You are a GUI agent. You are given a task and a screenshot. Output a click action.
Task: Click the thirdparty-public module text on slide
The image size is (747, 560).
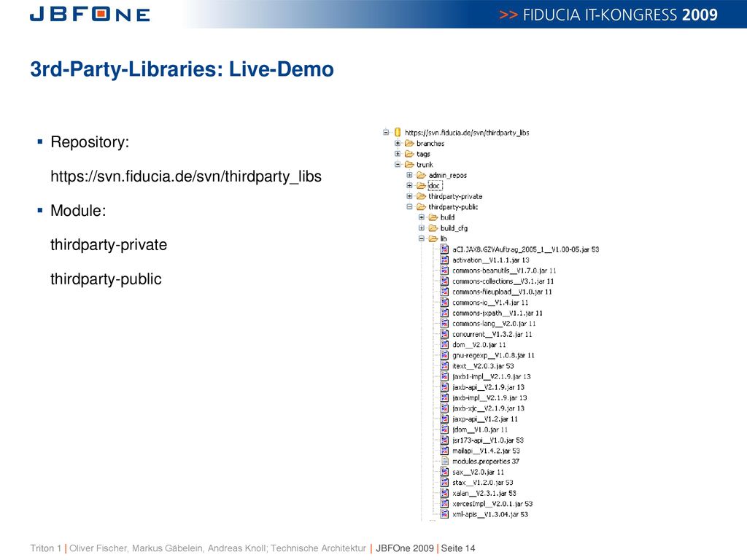(x=106, y=279)
